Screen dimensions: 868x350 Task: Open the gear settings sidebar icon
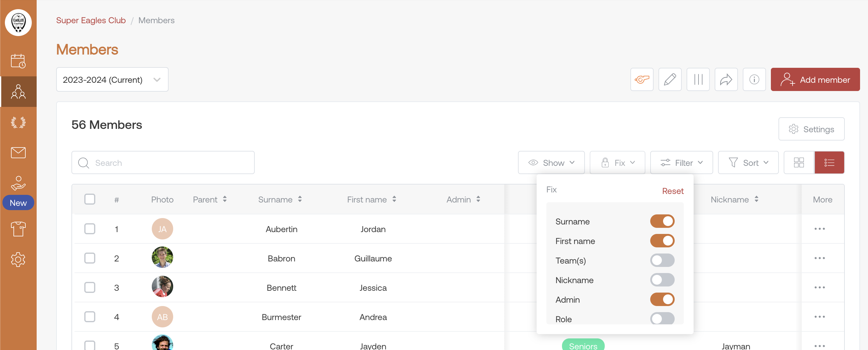18,259
